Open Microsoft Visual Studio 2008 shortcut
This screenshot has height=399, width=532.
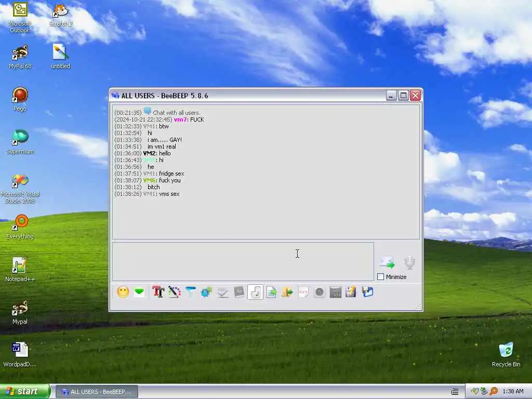click(x=20, y=189)
